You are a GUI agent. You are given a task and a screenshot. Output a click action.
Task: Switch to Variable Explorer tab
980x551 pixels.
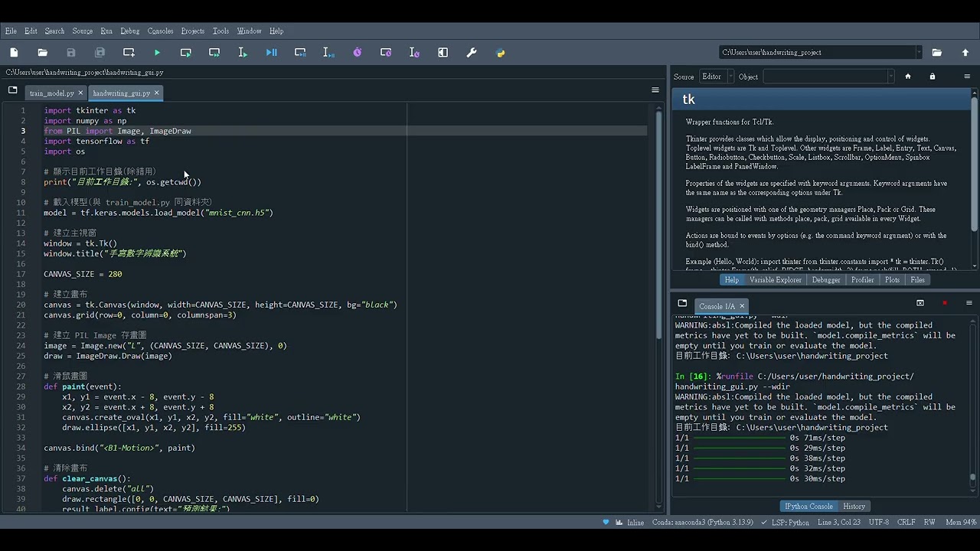(776, 280)
